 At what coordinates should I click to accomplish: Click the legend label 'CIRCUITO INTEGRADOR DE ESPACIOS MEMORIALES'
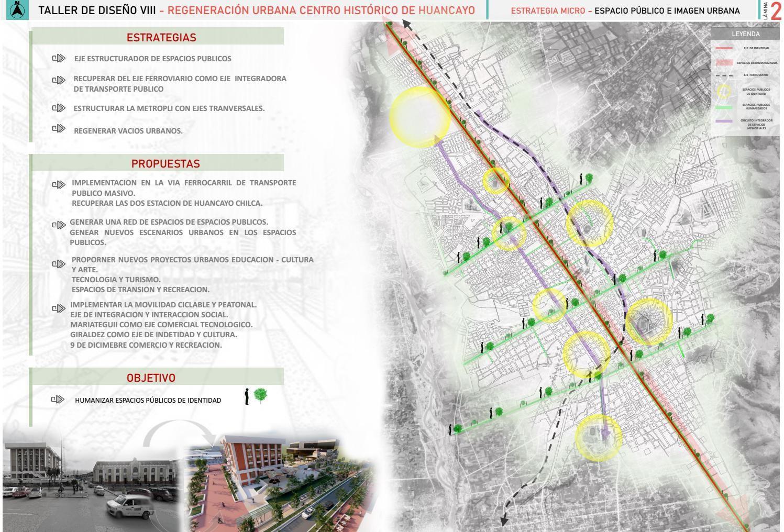click(756, 124)
